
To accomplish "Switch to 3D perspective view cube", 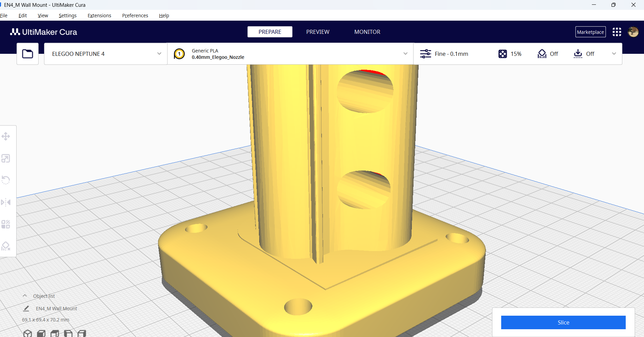I will click(x=28, y=334).
